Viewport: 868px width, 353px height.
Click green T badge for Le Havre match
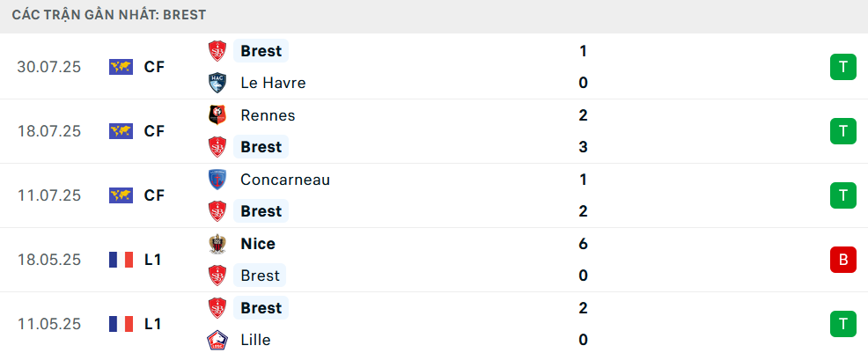842,67
